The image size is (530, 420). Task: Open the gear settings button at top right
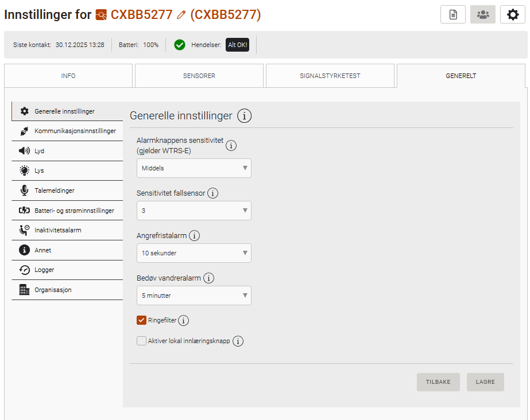click(513, 15)
